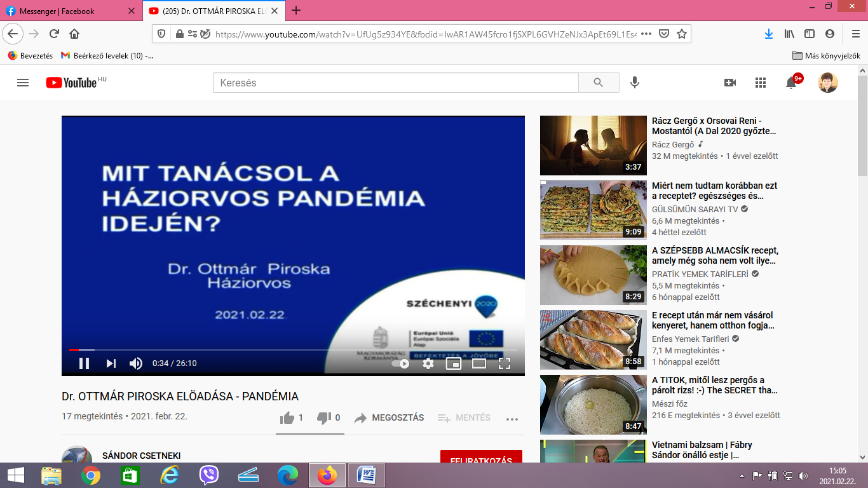Open the account avatar menu
This screenshot has width=868, height=488.
tap(828, 83)
